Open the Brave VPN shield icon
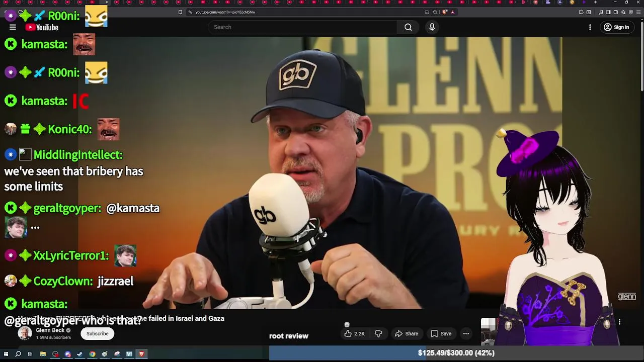The width and height of the screenshot is (644, 362). tap(631, 12)
